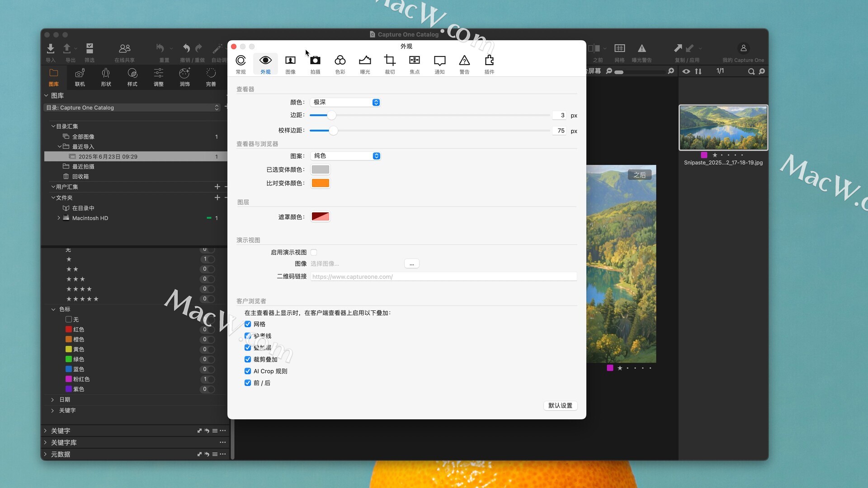Select the 图库 library tool tab
This screenshot has width=868, height=488.
(x=54, y=77)
